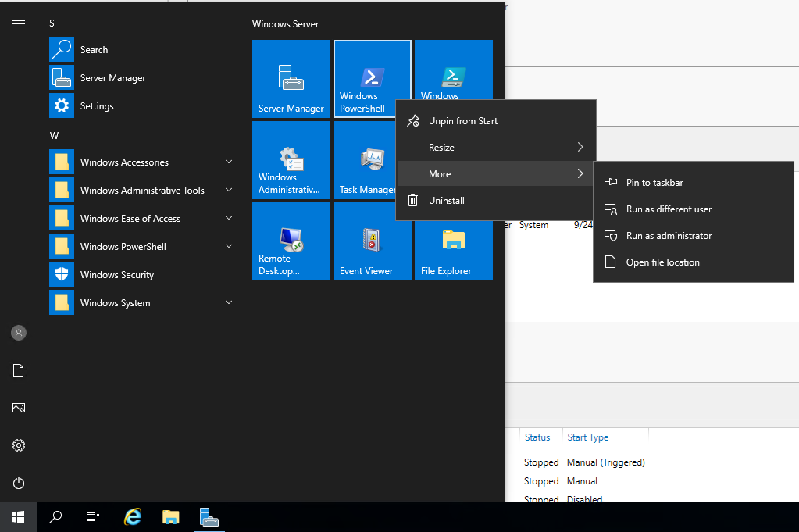Viewport: 799px width, 532px height.
Task: Click the Windows Server group title
Action: (285, 24)
